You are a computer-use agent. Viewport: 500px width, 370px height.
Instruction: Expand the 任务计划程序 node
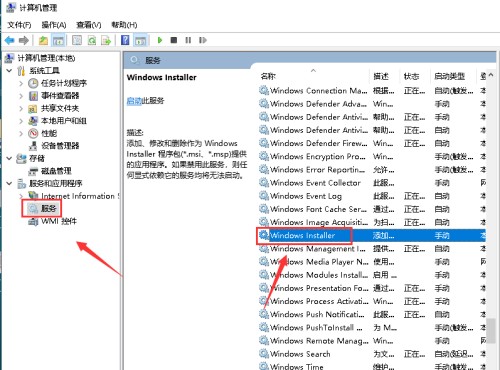21,83
